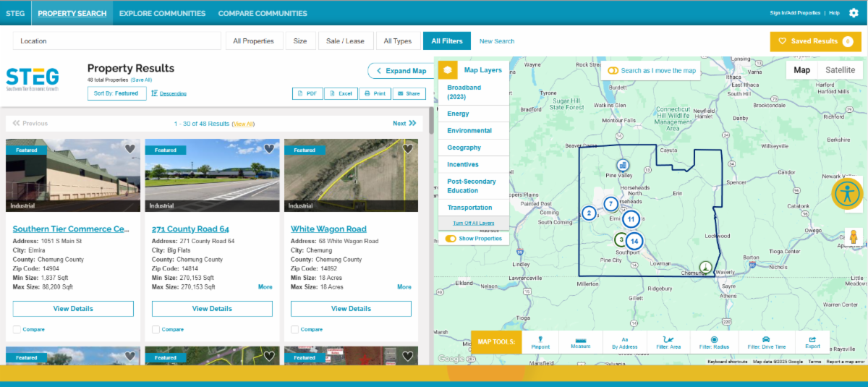Click the New Search link
Viewport: 868px width, 387px height.
coord(497,41)
